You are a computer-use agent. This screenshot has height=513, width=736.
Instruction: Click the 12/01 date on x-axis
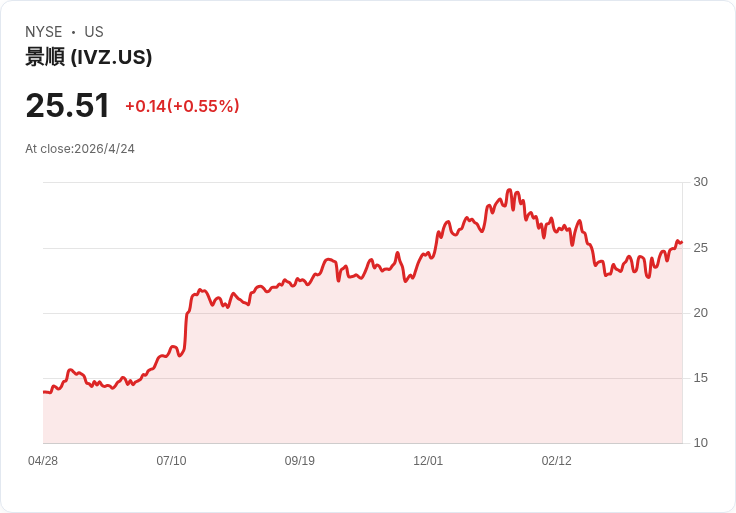(428, 461)
